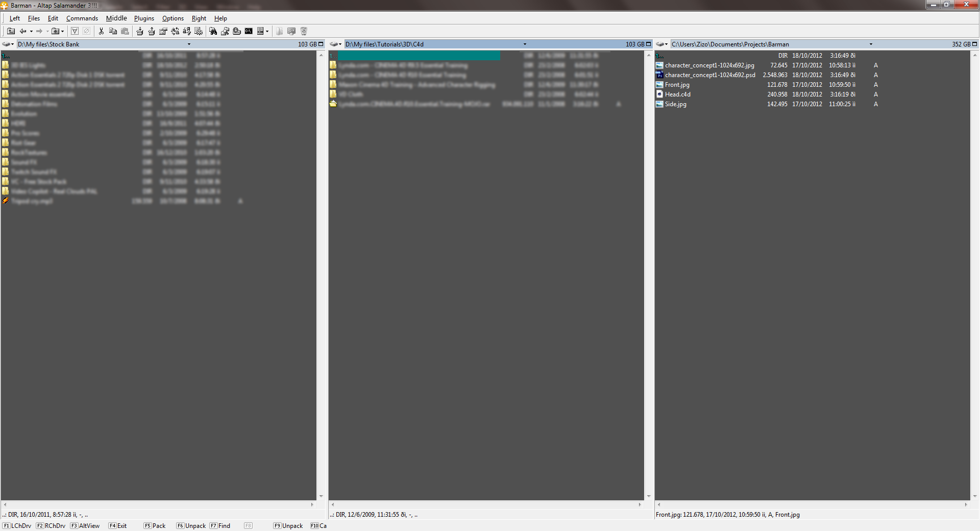Click the Back arrow toolbar icon
The width and height of the screenshot is (980, 531).
point(23,31)
